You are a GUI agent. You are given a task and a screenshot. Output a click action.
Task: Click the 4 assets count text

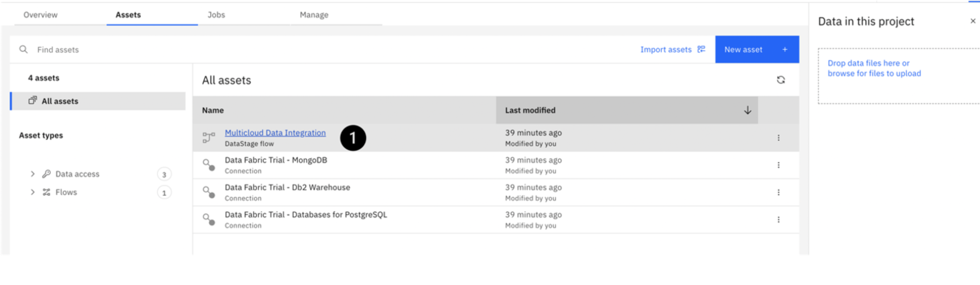point(43,78)
